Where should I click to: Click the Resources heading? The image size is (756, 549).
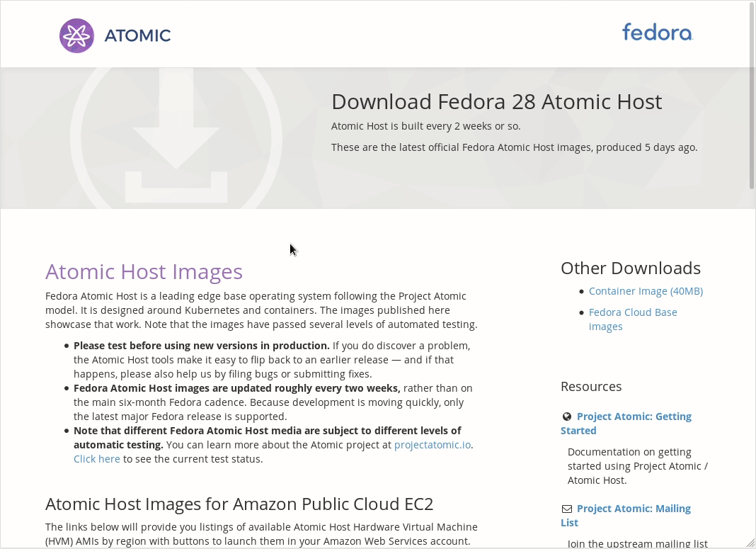click(591, 386)
